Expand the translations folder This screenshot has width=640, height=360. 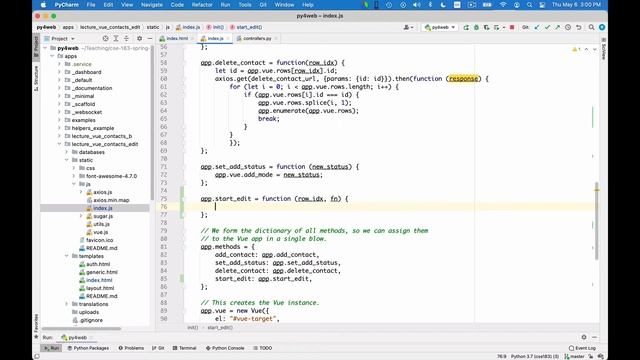67,304
